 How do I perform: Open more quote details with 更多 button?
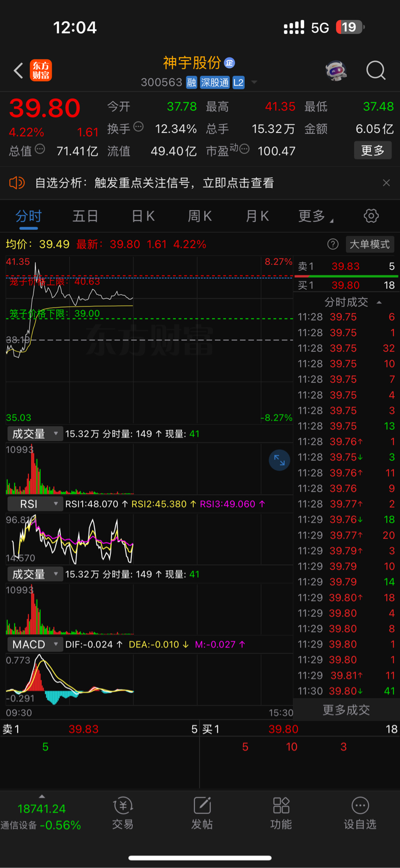372,151
